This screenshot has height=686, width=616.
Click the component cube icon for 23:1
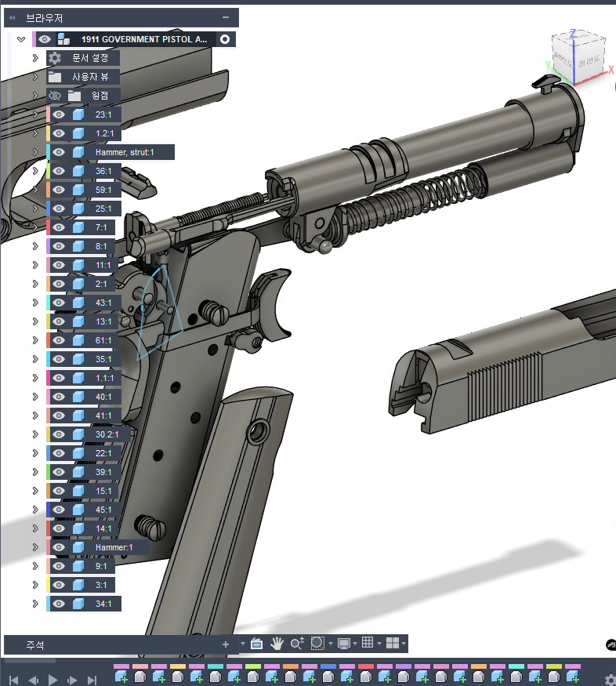click(x=78, y=114)
